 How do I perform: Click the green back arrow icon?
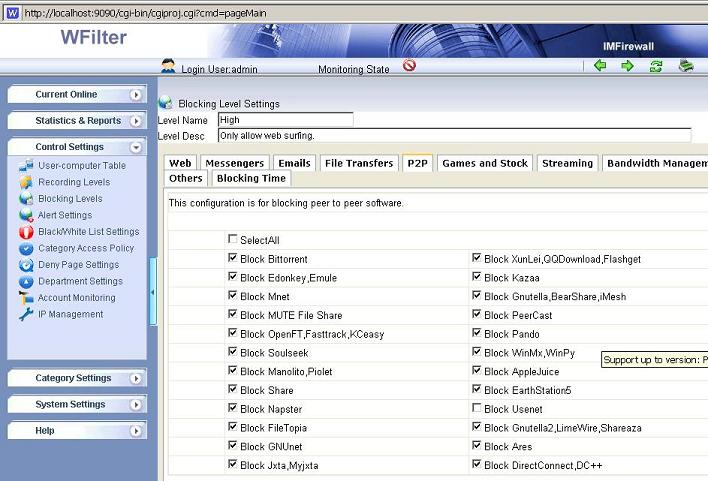coord(600,66)
